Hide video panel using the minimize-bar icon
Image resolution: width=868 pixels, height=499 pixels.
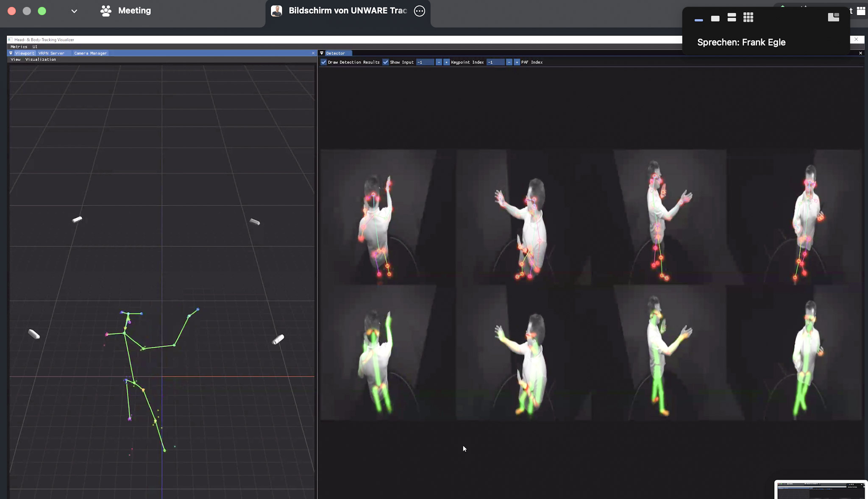699,19
